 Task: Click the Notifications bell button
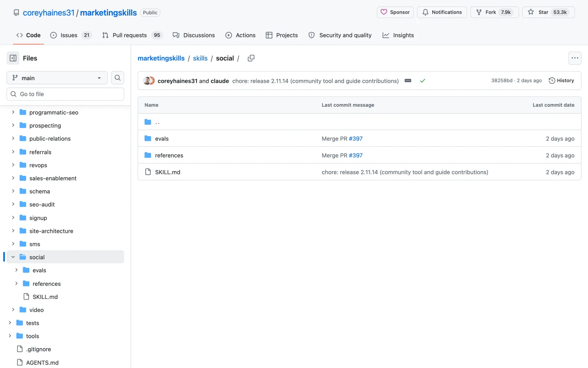(442, 12)
